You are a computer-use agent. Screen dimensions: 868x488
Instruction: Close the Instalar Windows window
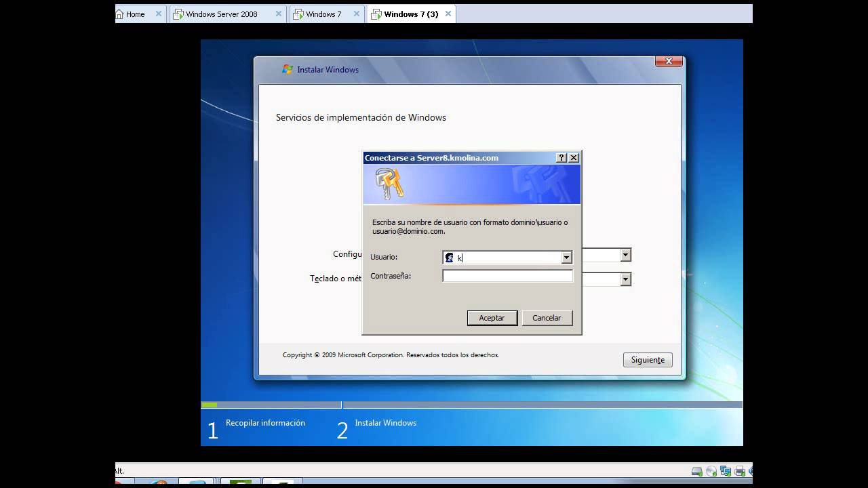click(669, 61)
